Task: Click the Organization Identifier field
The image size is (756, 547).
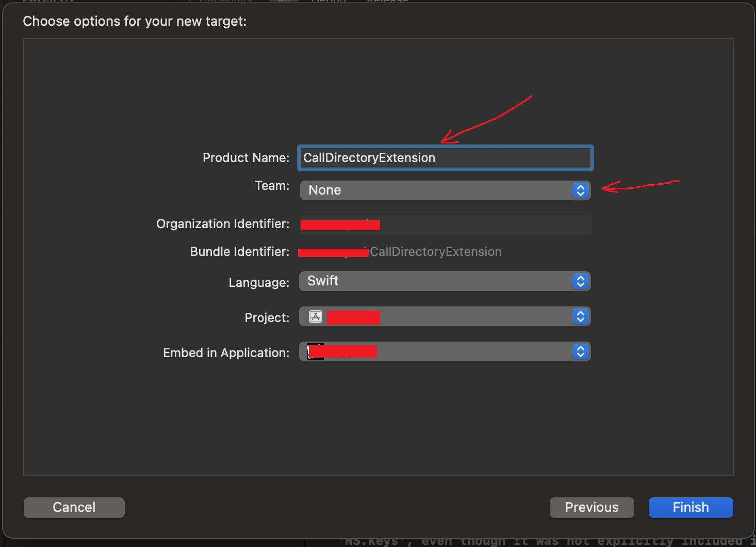Action: point(445,224)
